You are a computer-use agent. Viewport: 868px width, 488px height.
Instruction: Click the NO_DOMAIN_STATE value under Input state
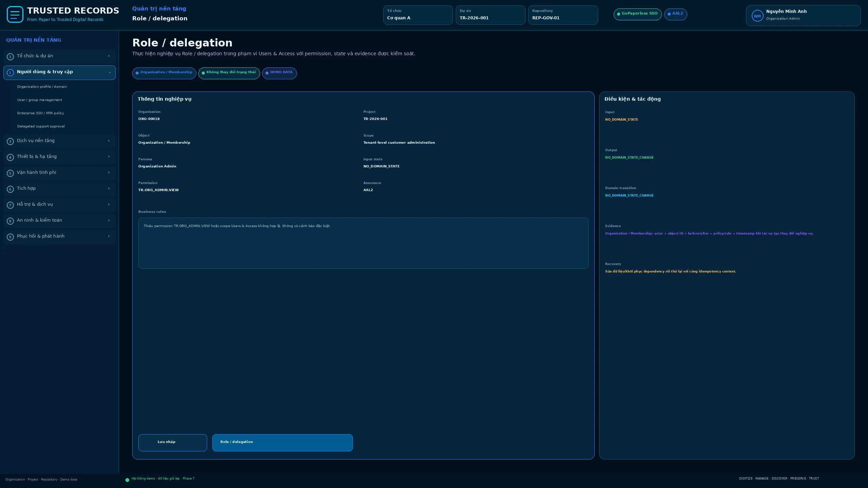(381, 166)
